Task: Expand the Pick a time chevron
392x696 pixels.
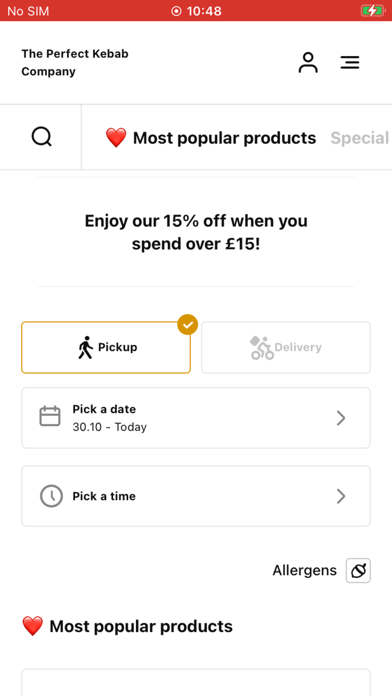Action: point(341,496)
